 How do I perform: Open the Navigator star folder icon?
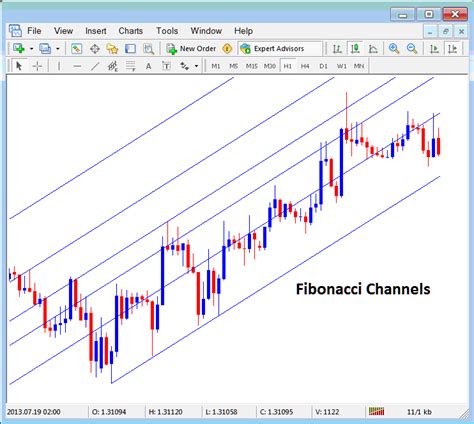[x=112, y=49]
